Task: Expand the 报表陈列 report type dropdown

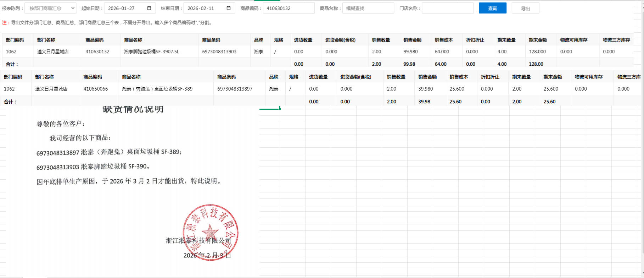Action: coord(50,8)
